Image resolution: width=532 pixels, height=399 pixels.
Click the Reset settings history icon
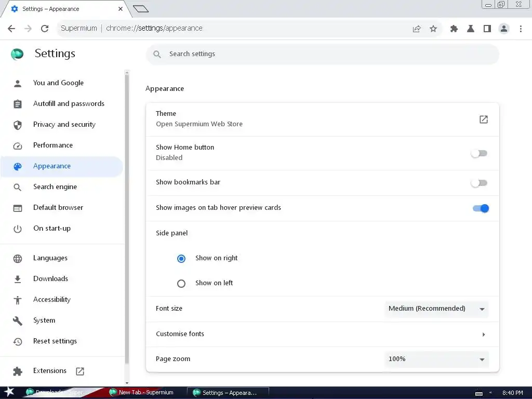pyautogui.click(x=18, y=342)
